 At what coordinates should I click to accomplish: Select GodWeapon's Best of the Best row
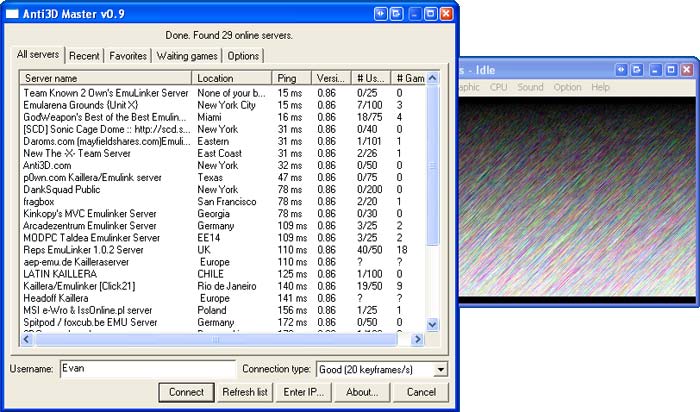point(223,117)
